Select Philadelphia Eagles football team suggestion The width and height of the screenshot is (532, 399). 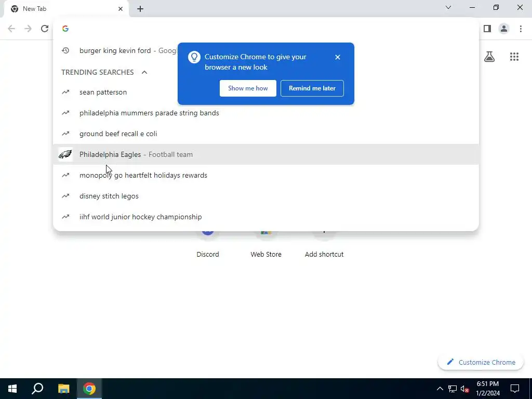[265, 154]
